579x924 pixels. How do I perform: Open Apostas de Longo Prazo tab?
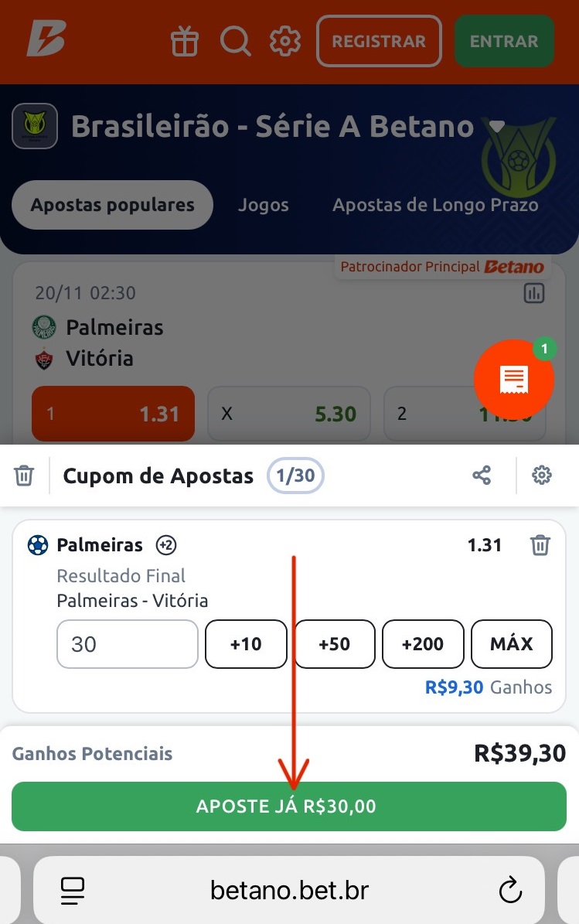(x=435, y=205)
